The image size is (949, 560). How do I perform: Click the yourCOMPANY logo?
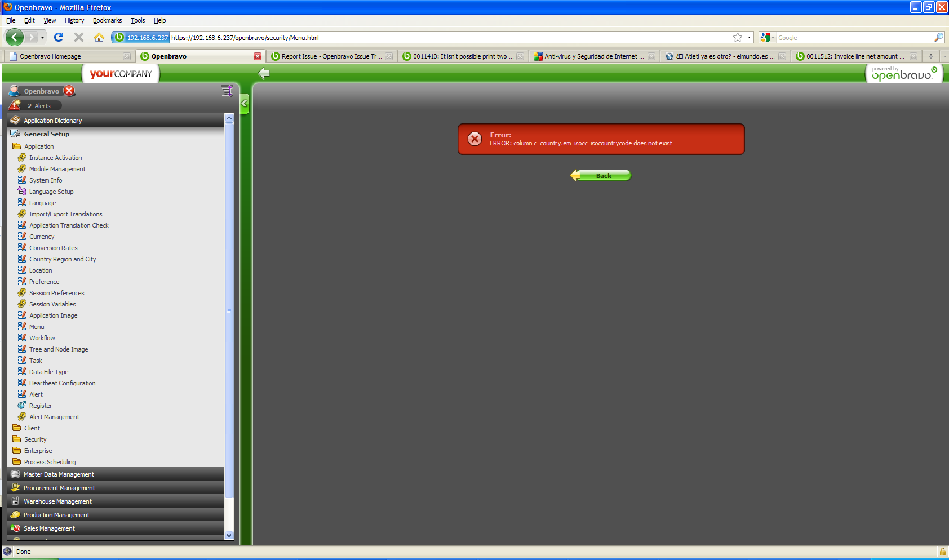point(121,74)
